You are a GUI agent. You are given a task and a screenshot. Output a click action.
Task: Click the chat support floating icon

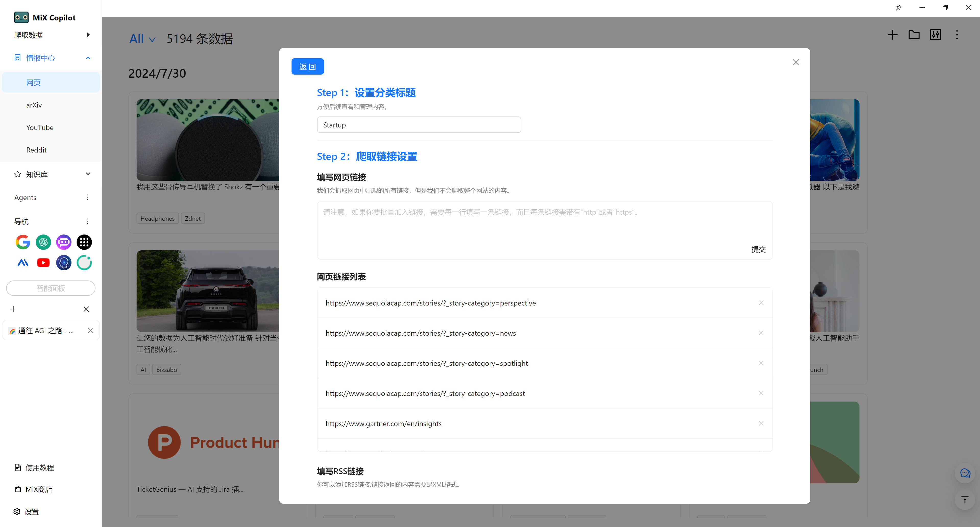[965, 473]
